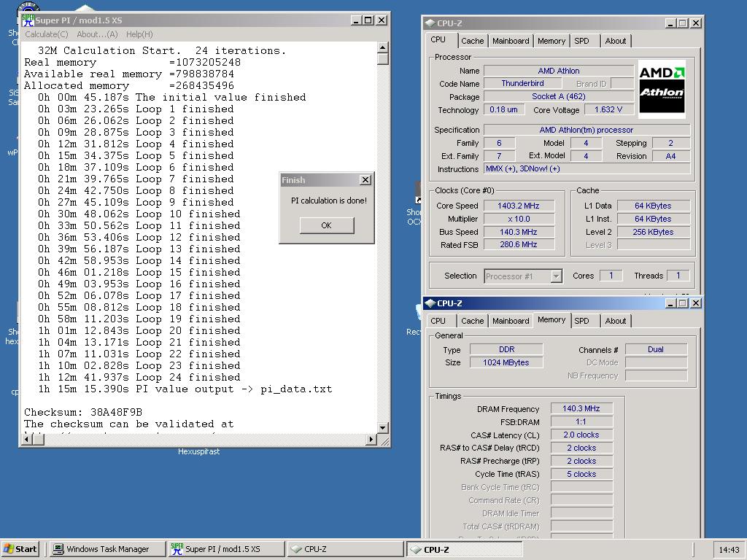Image resolution: width=747 pixels, height=560 pixels.
Task: Select SPD tab in lower CPU-Z window
Action: tap(581, 321)
